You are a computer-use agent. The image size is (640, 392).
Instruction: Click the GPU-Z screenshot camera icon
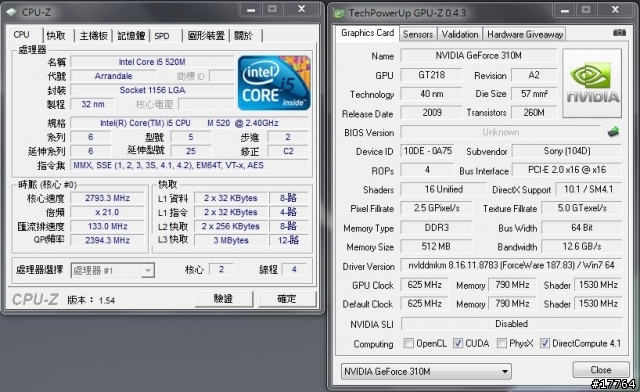(x=619, y=33)
